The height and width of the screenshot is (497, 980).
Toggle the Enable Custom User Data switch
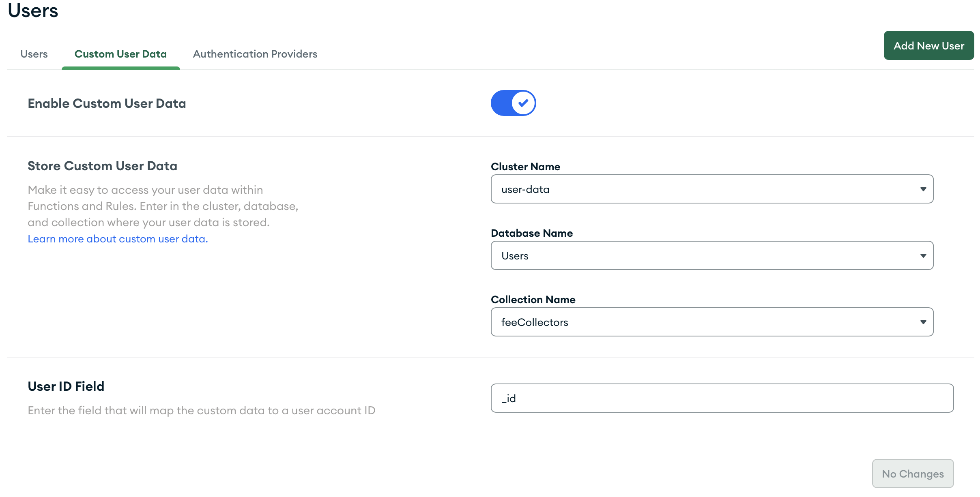point(513,103)
